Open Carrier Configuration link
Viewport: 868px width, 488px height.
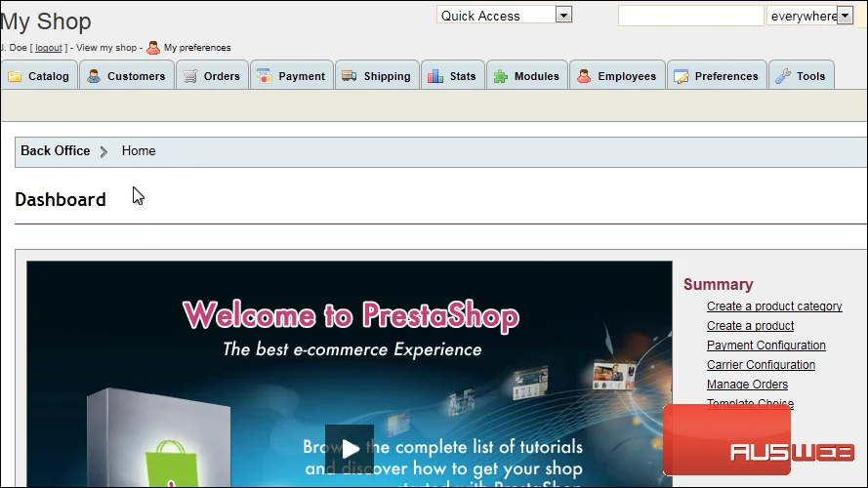coord(761,365)
